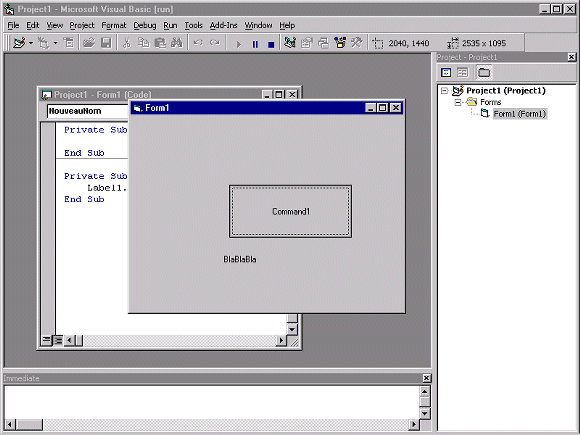
Task: Click the Toolbox toolbar icon
Action: click(357, 43)
